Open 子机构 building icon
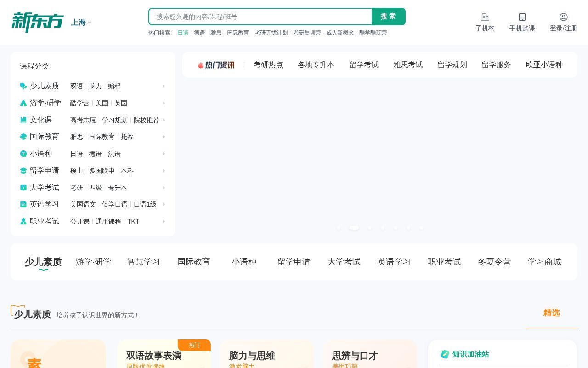 pyautogui.click(x=485, y=17)
